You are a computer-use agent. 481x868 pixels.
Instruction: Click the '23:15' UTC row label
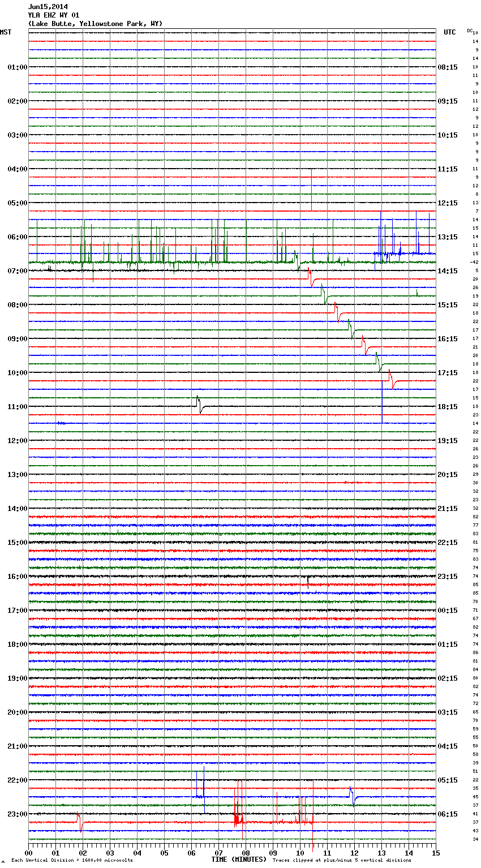(448, 577)
